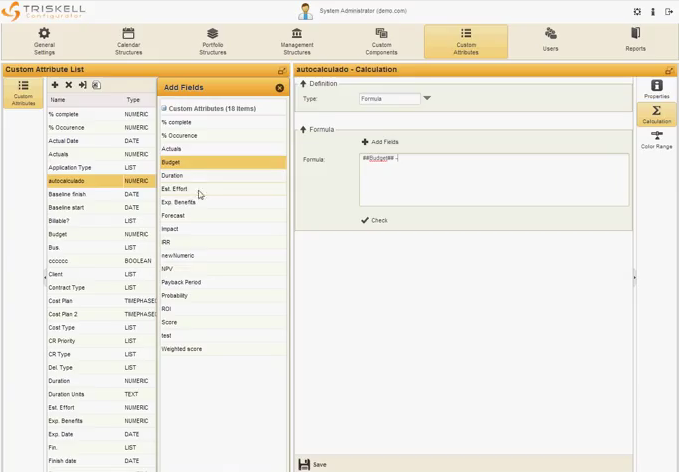Unlock the autocalculado Calculation panel
This screenshot has width=679, height=472.
[669, 70]
